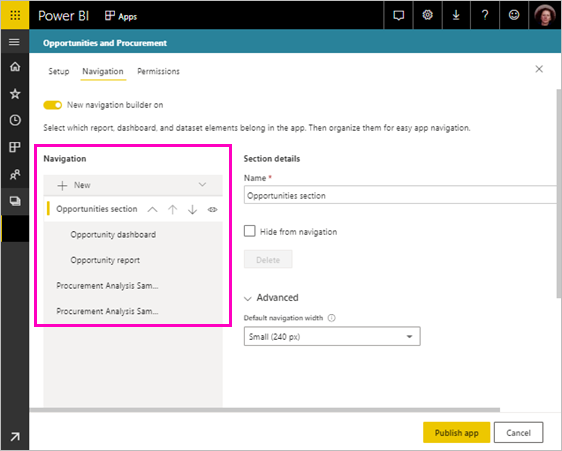562x451 pixels.
Task: Open the Apps icon in header
Action: click(x=110, y=16)
